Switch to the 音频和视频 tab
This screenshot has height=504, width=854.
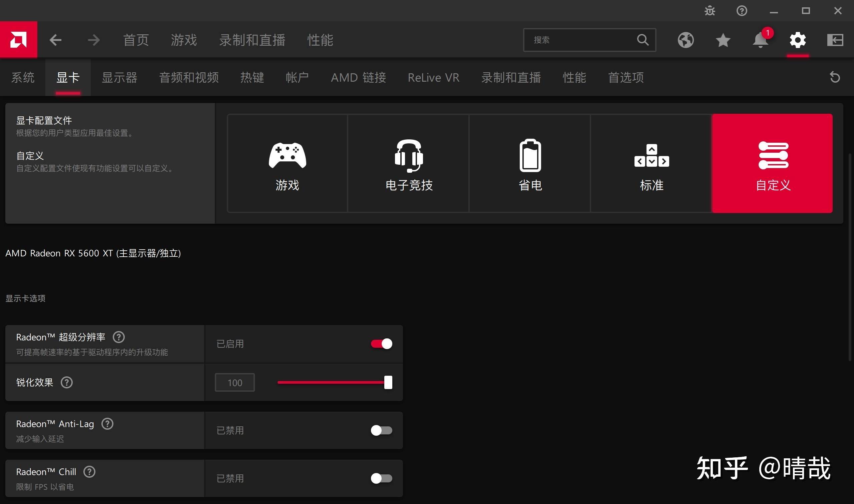click(189, 77)
